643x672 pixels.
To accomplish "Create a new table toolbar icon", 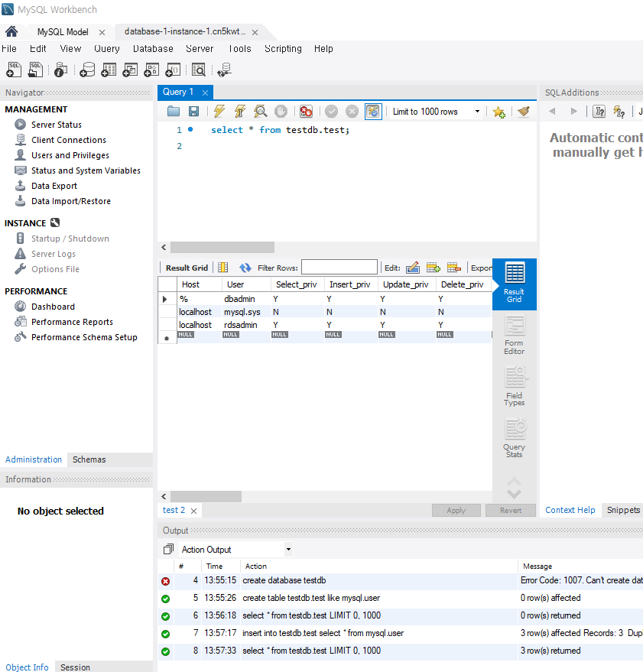I will pyautogui.click(x=109, y=70).
